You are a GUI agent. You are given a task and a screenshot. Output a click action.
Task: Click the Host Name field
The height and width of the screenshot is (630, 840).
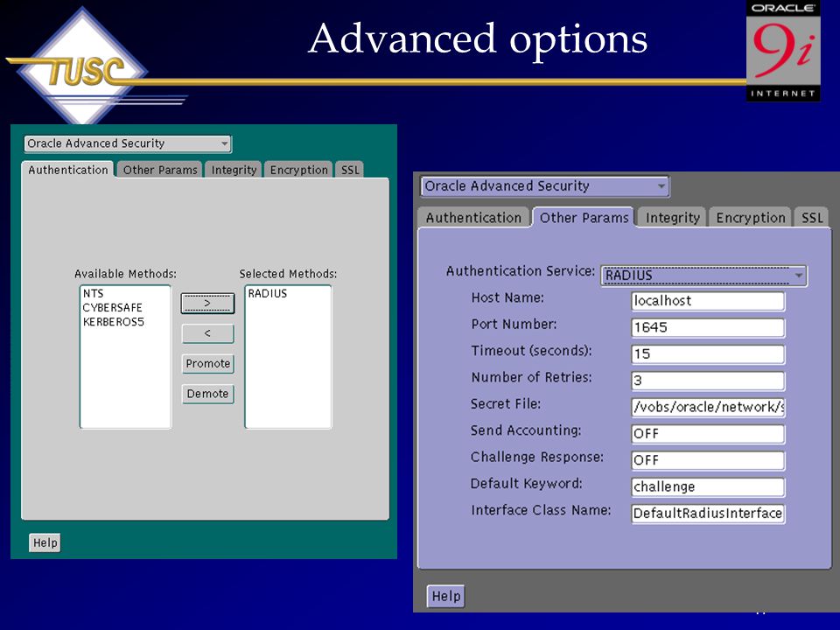click(x=708, y=301)
